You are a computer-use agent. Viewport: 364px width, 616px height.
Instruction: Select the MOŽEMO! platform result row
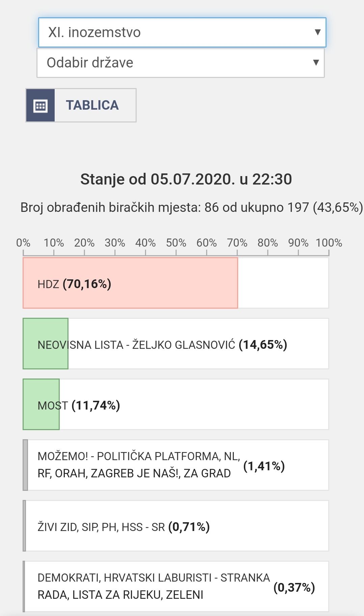point(176,465)
